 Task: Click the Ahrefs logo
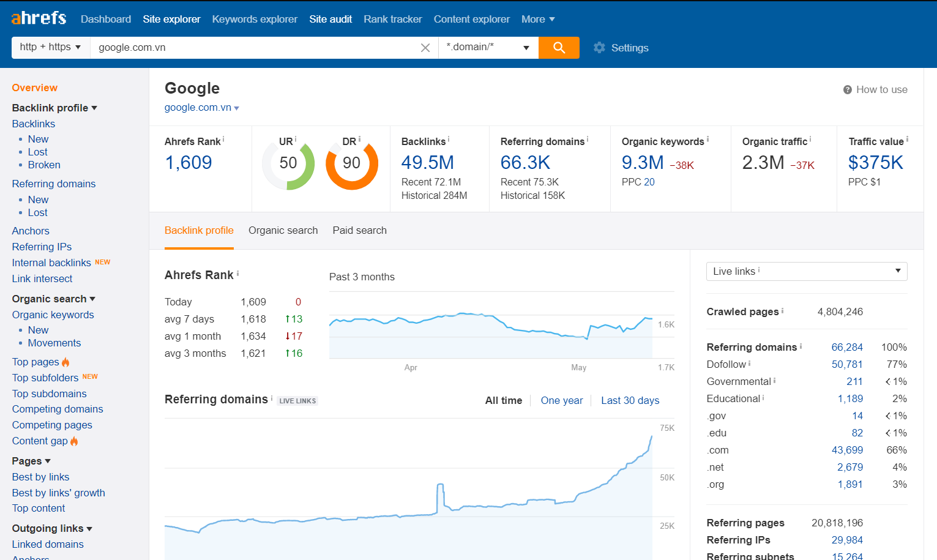[x=39, y=18]
